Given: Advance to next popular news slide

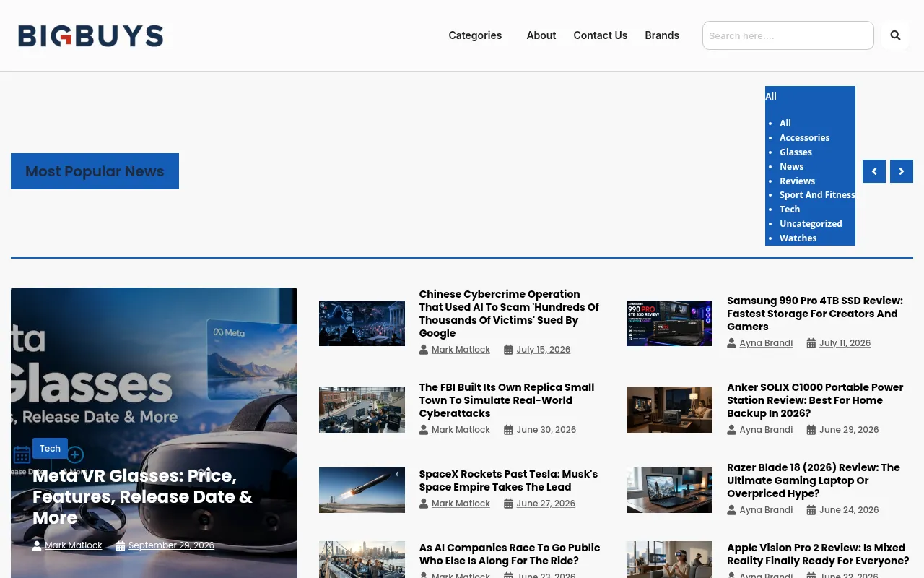Looking at the screenshot, I should point(902,171).
